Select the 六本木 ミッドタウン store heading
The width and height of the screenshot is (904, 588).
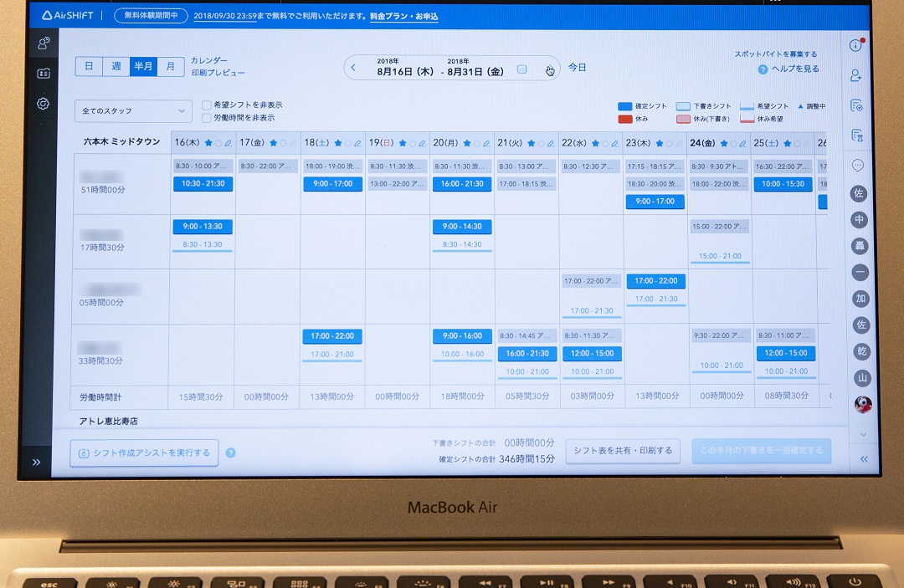click(x=121, y=141)
